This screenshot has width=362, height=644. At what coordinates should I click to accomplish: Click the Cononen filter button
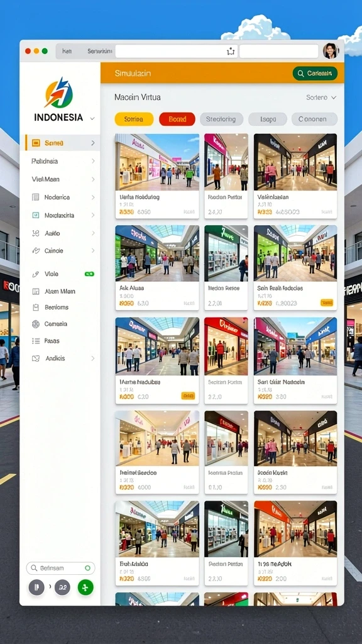pos(314,119)
